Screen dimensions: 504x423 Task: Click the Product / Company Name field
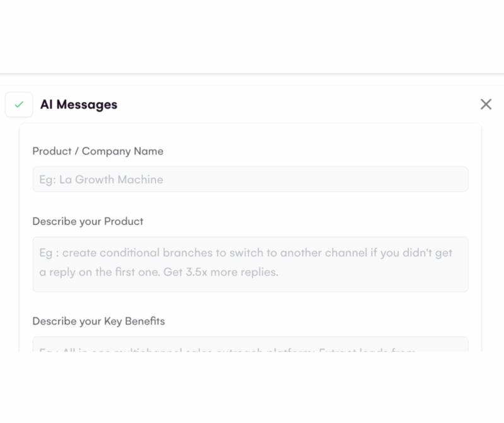(250, 179)
